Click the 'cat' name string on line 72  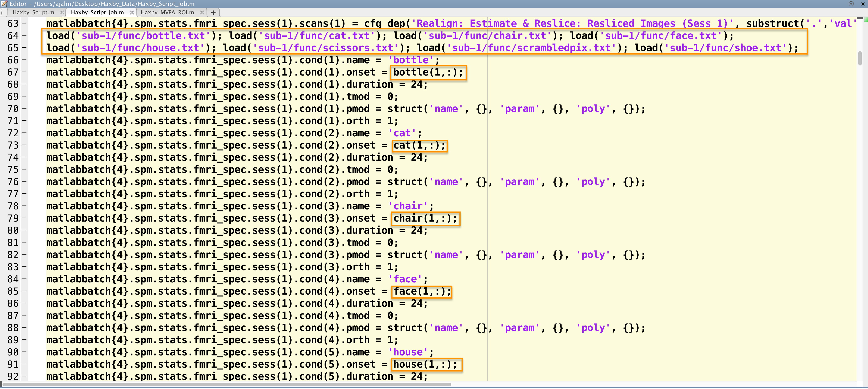(402, 133)
